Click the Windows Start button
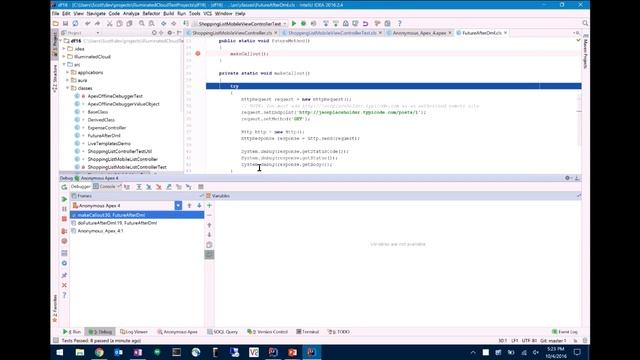640x360 pixels. [x=60, y=352]
